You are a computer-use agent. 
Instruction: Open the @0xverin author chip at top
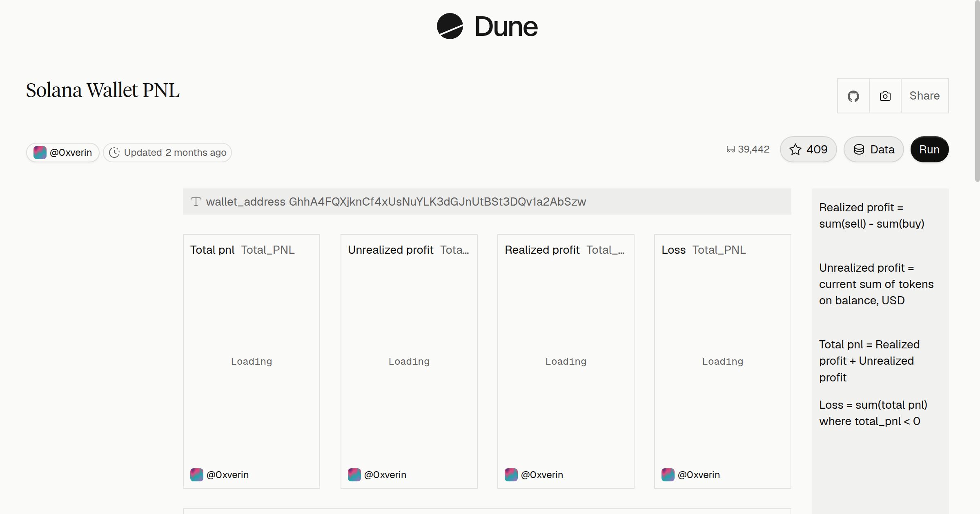[x=63, y=153]
